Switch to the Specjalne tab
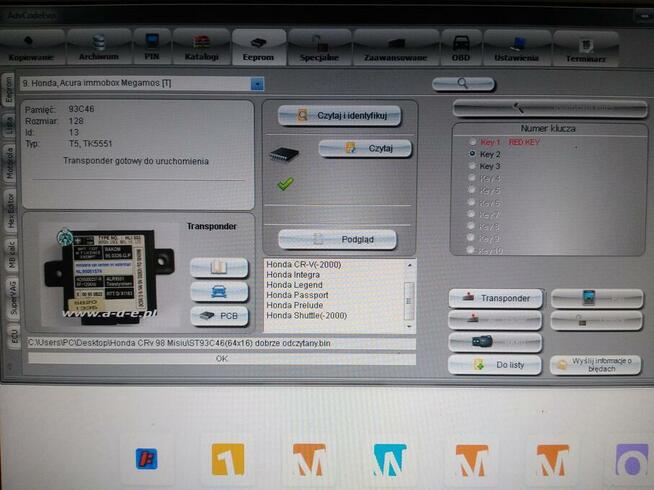Screen dimensions: 654x490 (318, 50)
